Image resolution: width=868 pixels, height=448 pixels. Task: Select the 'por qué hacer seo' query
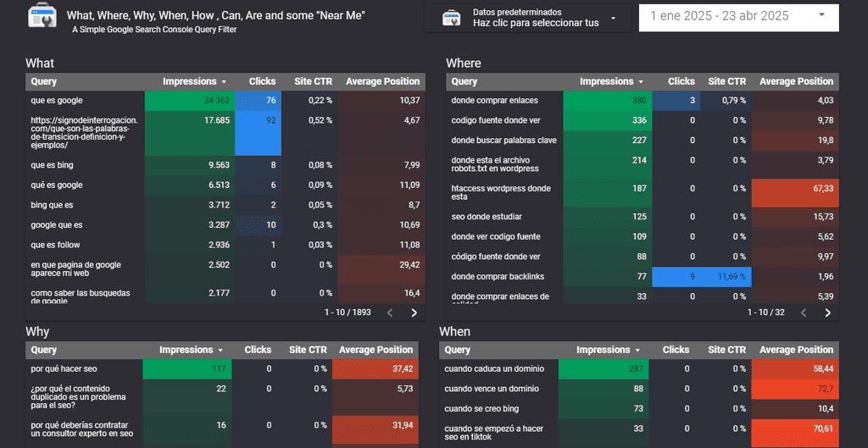point(64,369)
